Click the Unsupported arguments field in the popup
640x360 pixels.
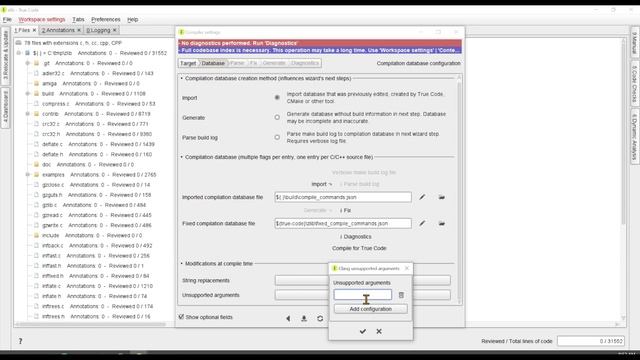(362, 295)
